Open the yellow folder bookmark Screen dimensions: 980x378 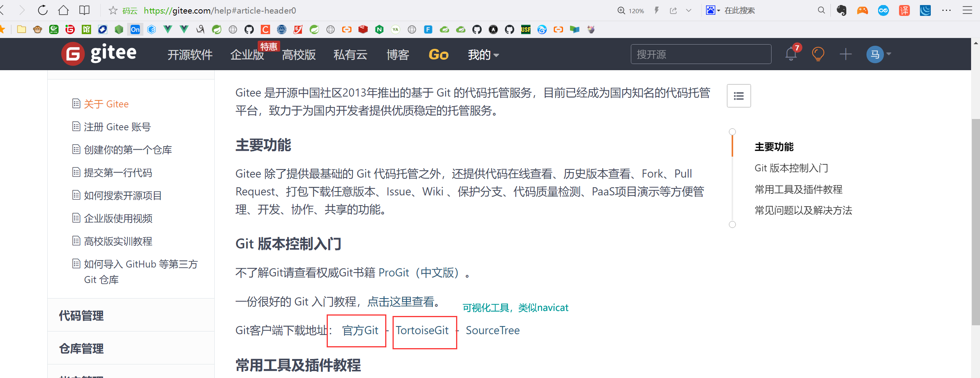[x=21, y=29]
